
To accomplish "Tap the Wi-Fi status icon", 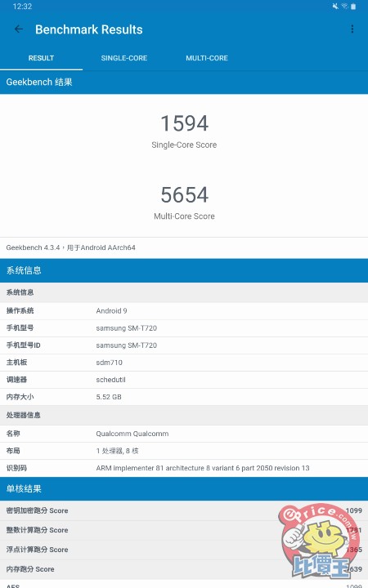I will pyautogui.click(x=344, y=7).
